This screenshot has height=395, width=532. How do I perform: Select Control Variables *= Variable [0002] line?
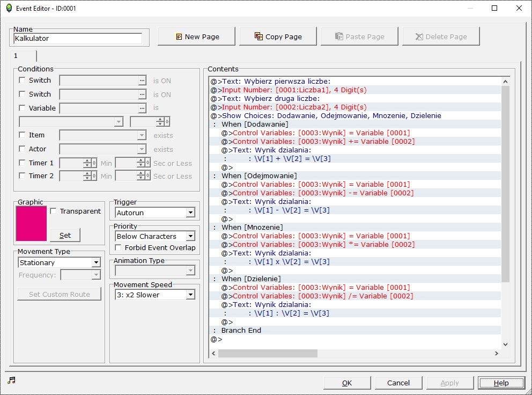point(355,245)
